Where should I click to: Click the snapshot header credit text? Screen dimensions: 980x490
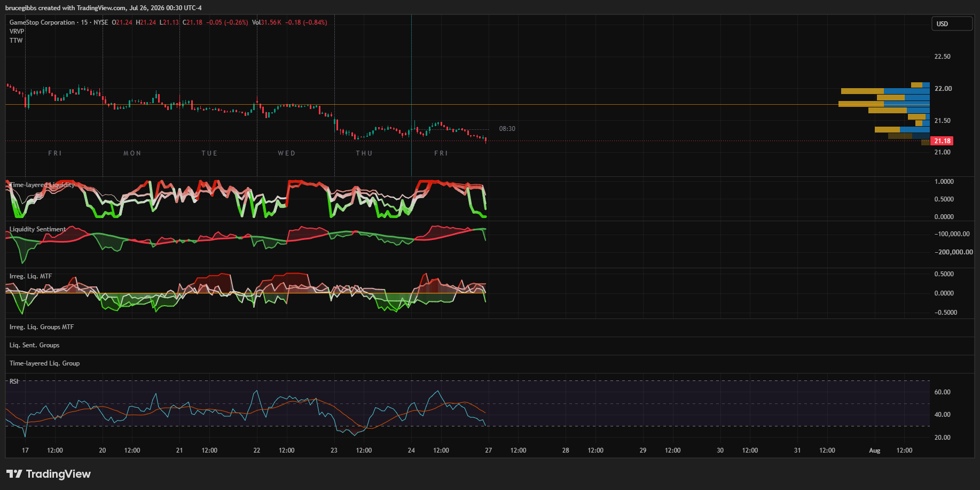pyautogui.click(x=104, y=8)
